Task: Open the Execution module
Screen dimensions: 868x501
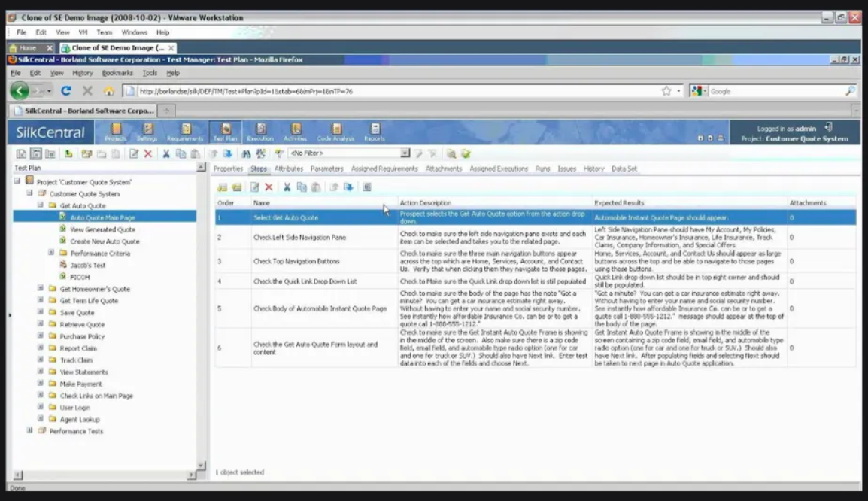Action: pos(260,132)
